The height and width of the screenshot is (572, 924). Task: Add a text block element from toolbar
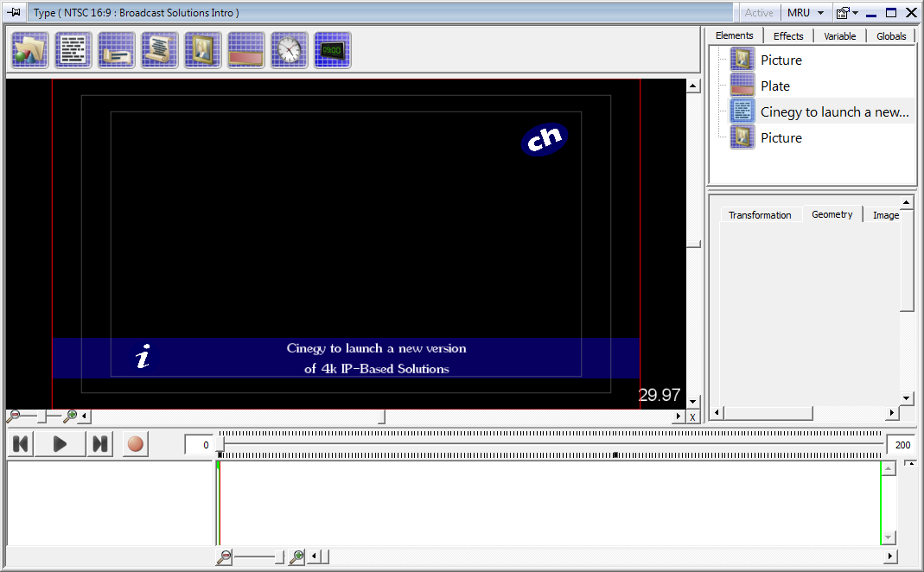pyautogui.click(x=73, y=51)
